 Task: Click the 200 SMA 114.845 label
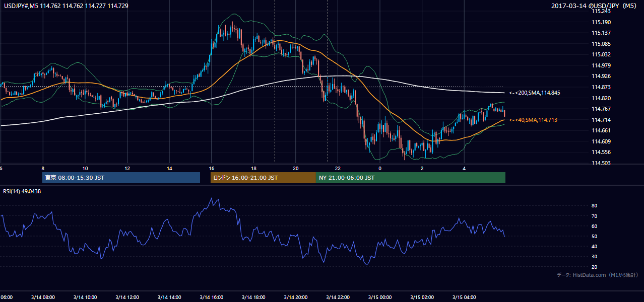point(534,93)
